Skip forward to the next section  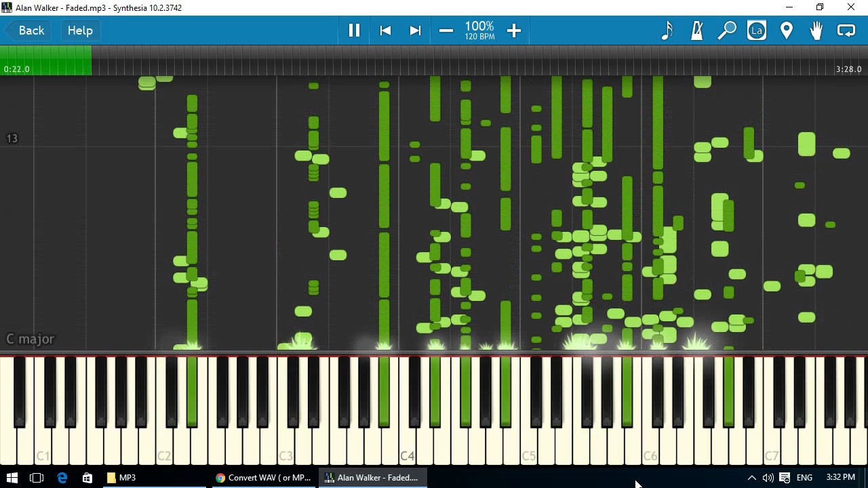(415, 30)
